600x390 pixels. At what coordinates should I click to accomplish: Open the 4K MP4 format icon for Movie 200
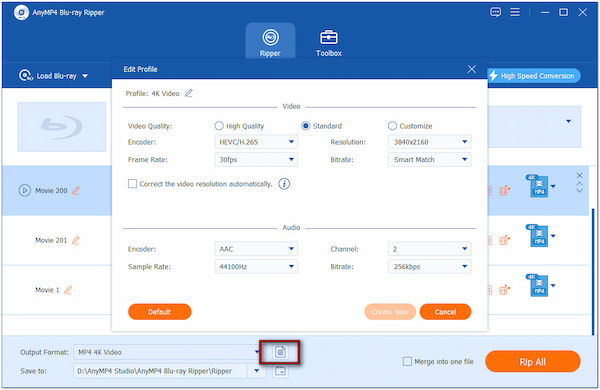coord(538,186)
